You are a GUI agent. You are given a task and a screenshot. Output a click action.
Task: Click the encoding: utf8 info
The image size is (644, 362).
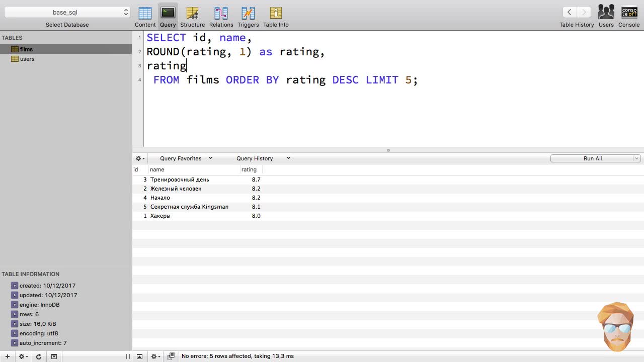pyautogui.click(x=39, y=333)
